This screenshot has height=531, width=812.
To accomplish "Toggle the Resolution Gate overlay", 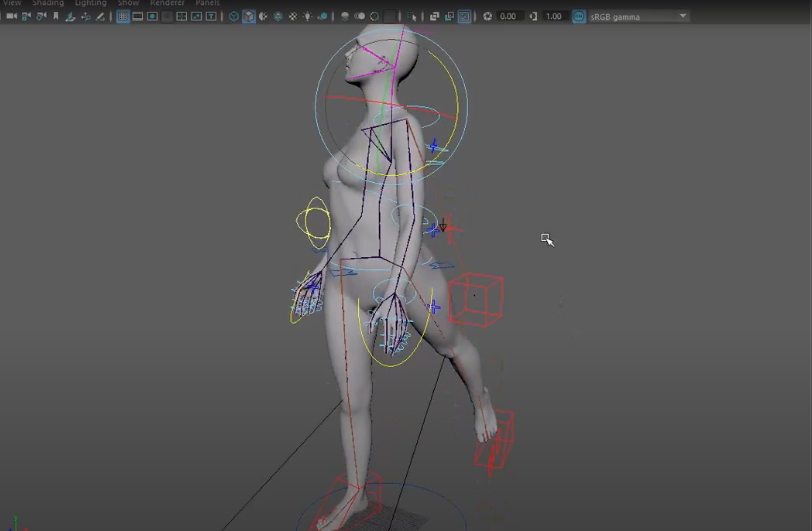I will pos(152,16).
